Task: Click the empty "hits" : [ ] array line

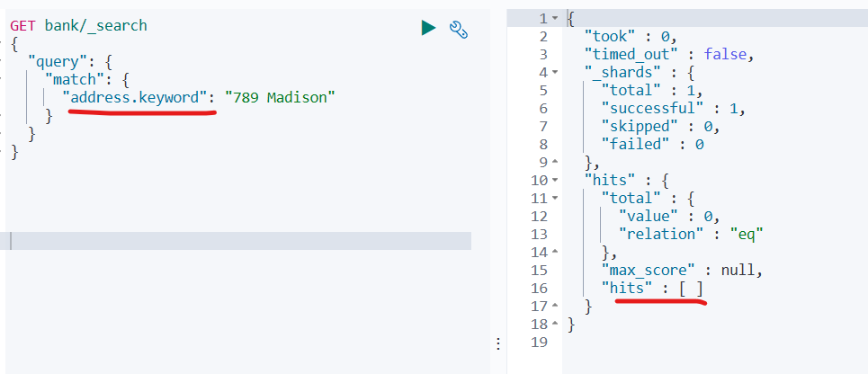Action: [653, 289]
